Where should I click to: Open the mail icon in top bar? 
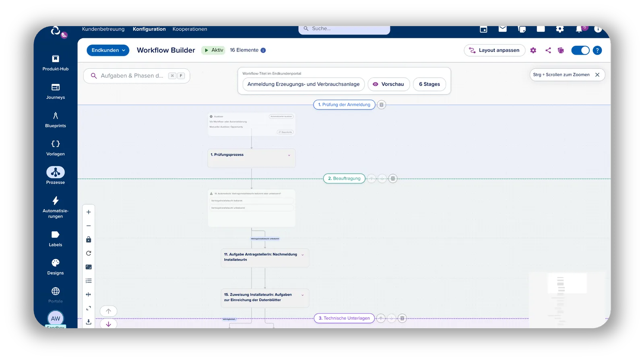[x=502, y=29]
